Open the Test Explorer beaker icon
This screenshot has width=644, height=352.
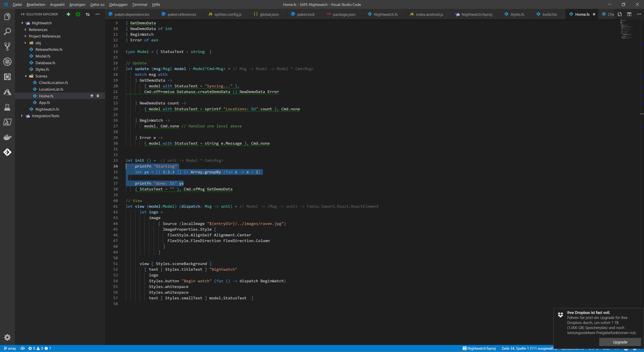click(8, 107)
